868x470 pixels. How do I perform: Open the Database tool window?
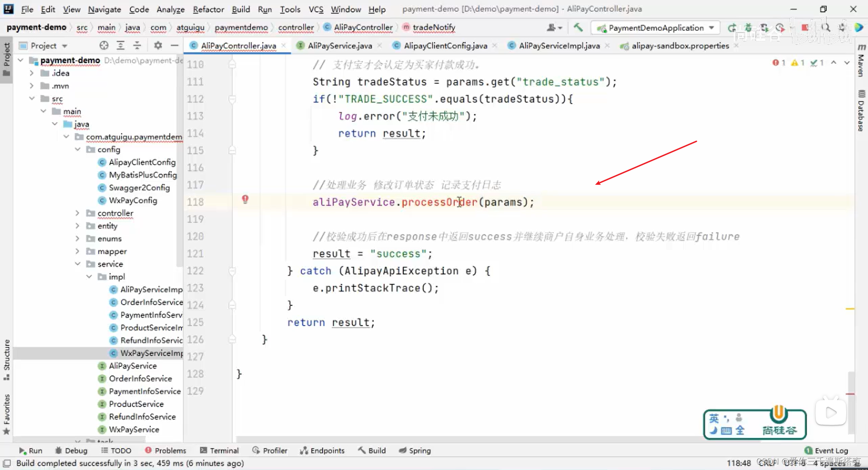click(x=861, y=111)
